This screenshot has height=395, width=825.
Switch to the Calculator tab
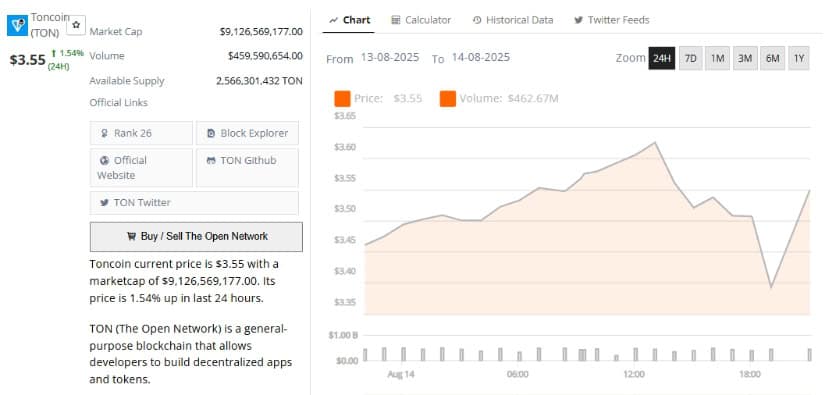coord(421,21)
